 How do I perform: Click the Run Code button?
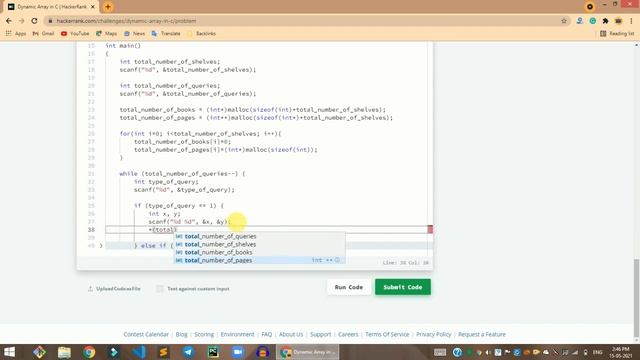pos(349,287)
